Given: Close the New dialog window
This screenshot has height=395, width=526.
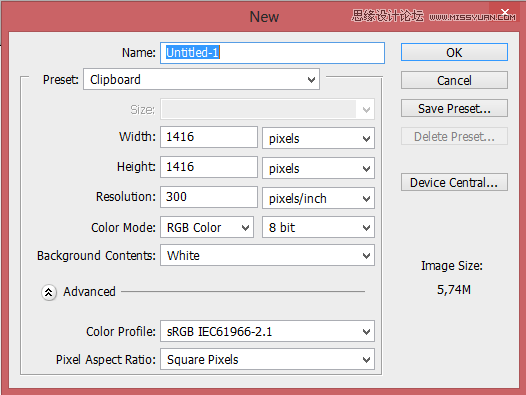Looking at the screenshot, I should (x=505, y=13).
